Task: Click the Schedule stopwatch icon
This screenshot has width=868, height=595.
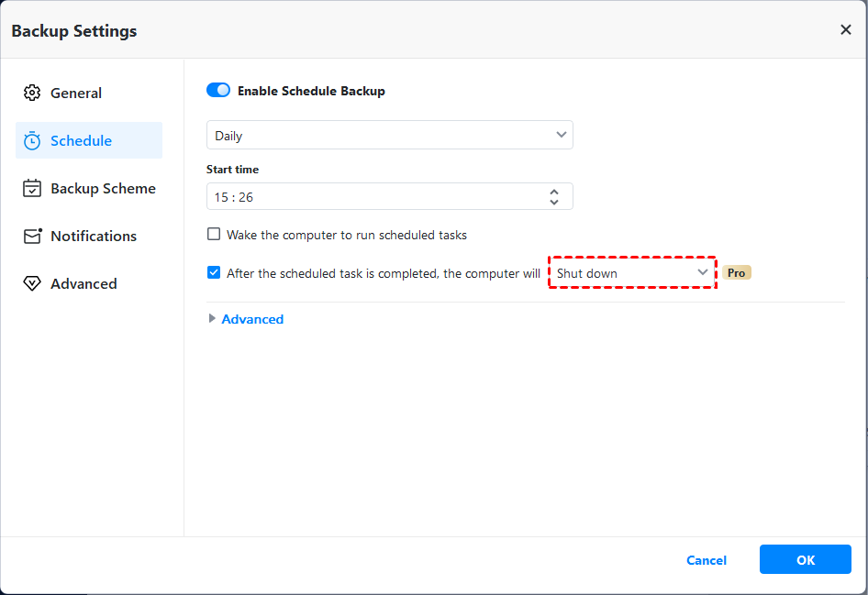Action: 32,141
